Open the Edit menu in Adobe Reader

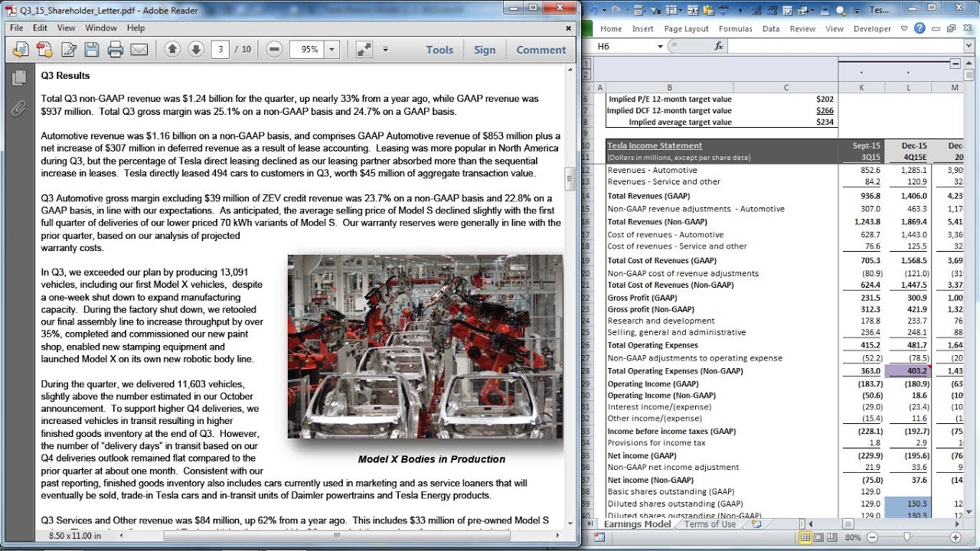point(40,28)
